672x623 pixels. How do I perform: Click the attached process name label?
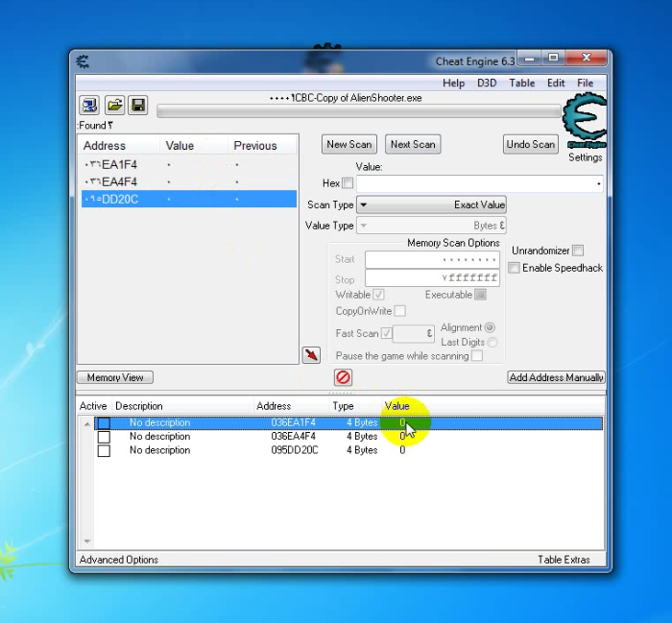[346, 98]
